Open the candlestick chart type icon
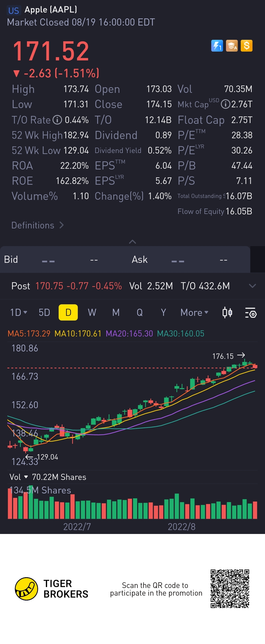 (227, 312)
